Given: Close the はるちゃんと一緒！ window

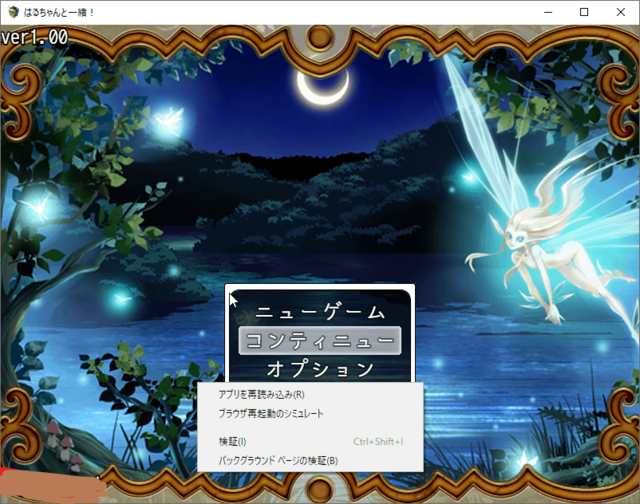Looking at the screenshot, I should coord(621,12).
